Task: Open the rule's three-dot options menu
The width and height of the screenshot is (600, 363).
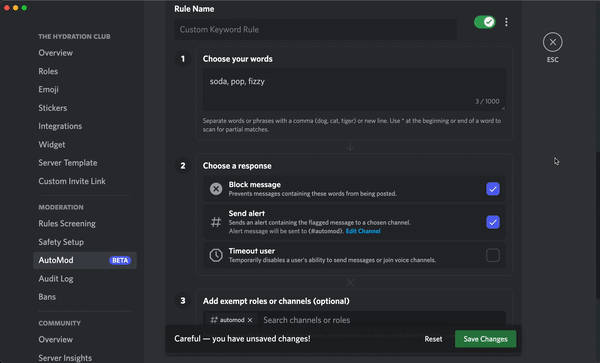Action: coord(506,22)
